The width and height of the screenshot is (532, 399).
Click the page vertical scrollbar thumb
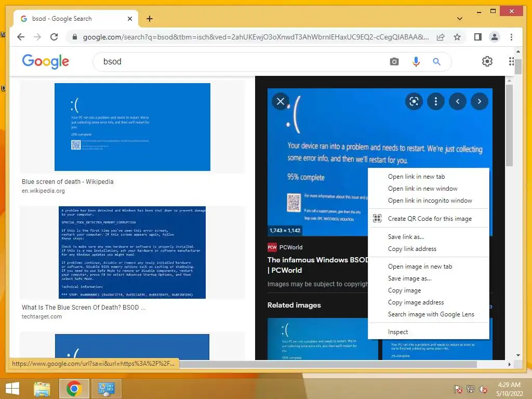[518, 66]
